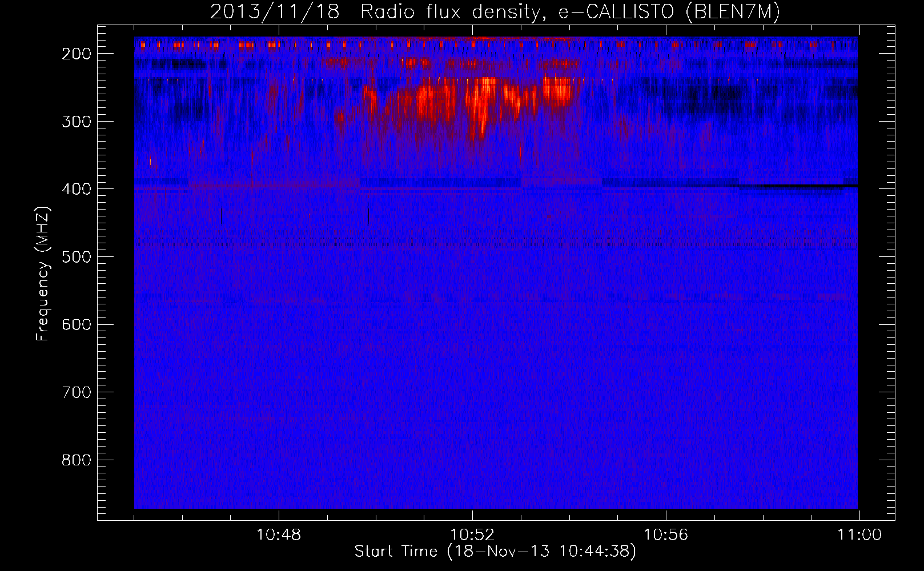
Task: Click the 600 frequency tick label
Action: click(77, 325)
